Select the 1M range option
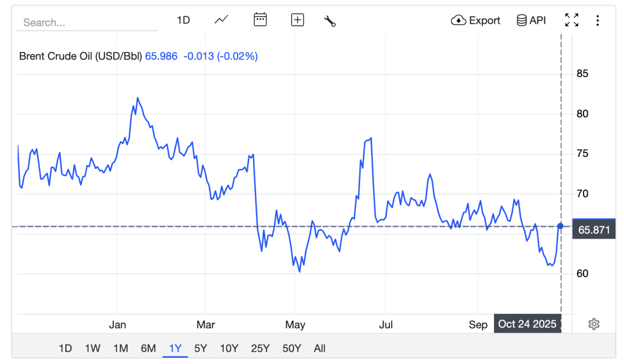 pos(120,348)
